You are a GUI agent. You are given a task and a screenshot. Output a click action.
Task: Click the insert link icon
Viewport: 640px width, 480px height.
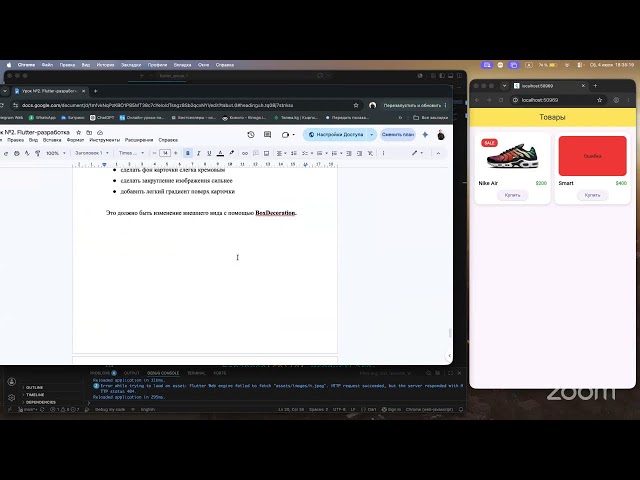click(x=245, y=153)
